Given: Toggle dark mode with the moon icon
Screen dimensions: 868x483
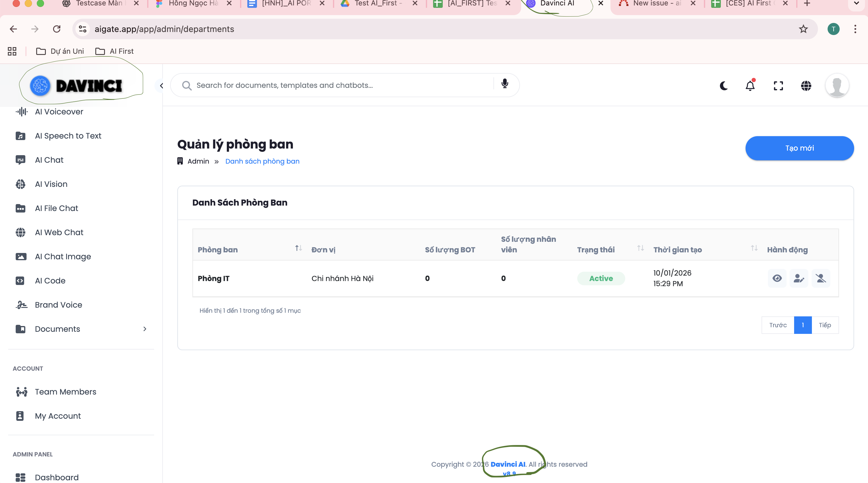Looking at the screenshot, I should tap(724, 86).
